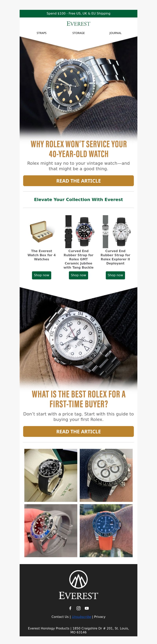Shop now for Rolex GMT rubber strap
The height and width of the screenshot is (644, 157).
click(x=78, y=275)
